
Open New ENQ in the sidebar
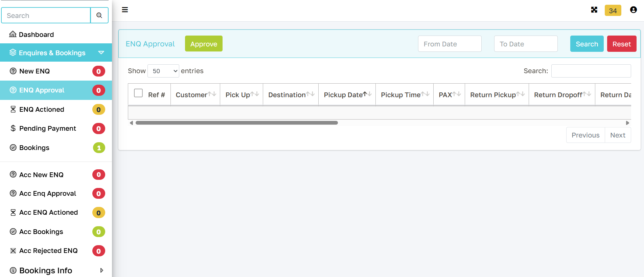click(x=34, y=71)
